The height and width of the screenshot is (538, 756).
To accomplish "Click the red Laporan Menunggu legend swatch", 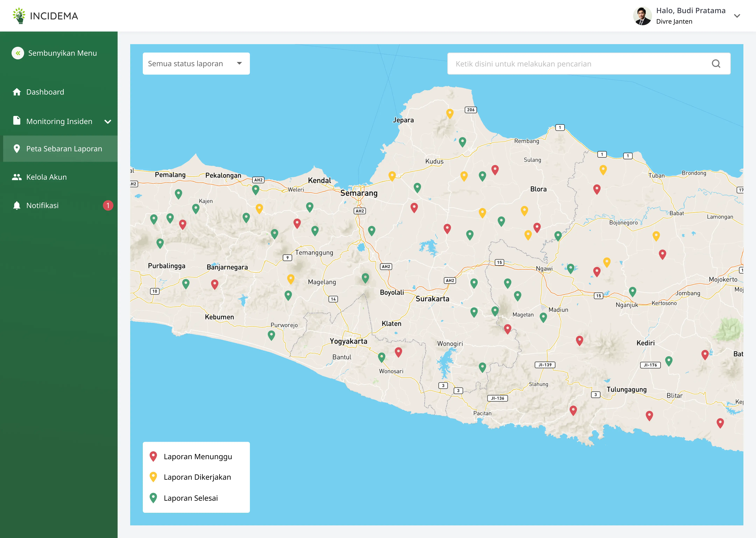I will click(154, 456).
